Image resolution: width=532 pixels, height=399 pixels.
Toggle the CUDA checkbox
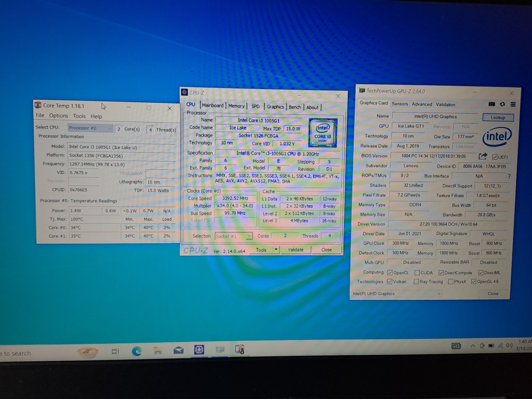417,273
